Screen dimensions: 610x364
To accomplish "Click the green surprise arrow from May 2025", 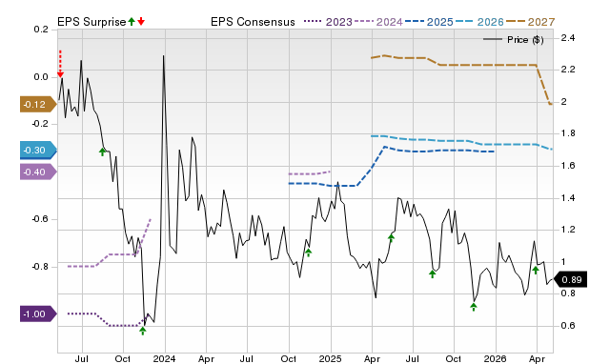I will click(x=391, y=237).
